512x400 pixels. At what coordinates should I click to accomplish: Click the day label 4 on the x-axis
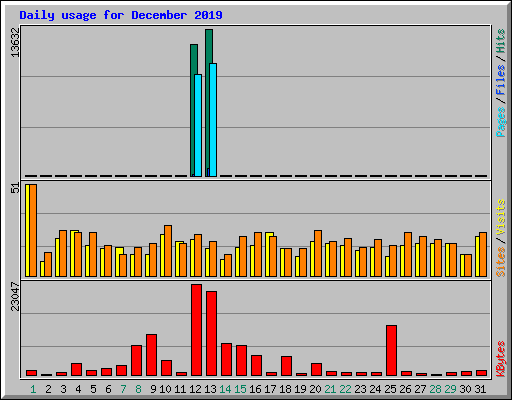78,389
